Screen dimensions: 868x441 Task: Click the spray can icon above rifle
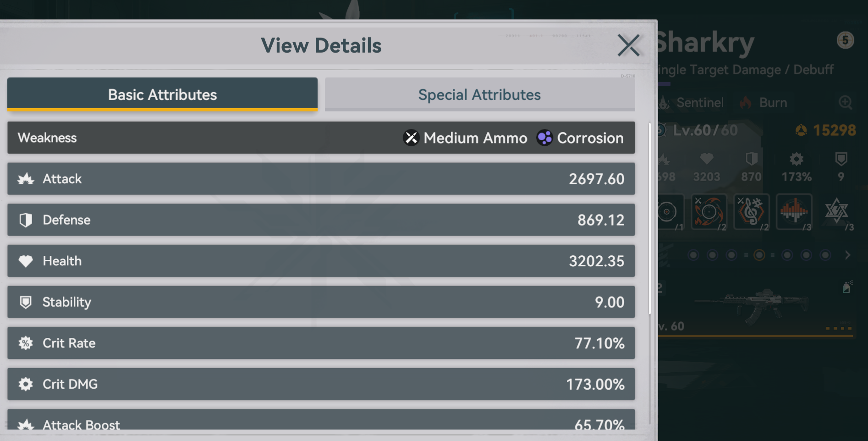coord(847,287)
